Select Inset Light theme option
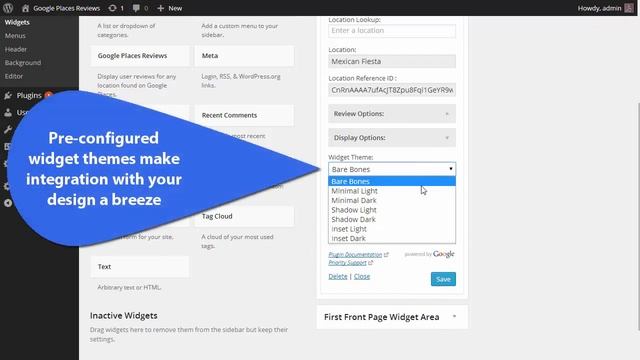The width and height of the screenshot is (640, 360). [392, 229]
